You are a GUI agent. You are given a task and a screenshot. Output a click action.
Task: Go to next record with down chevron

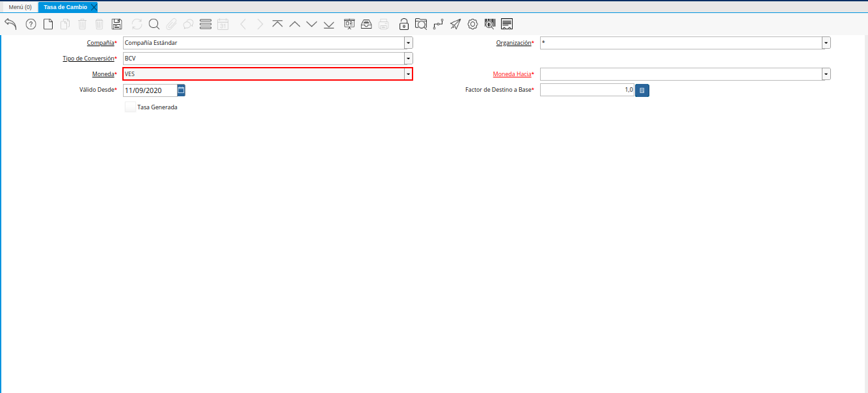coord(312,24)
